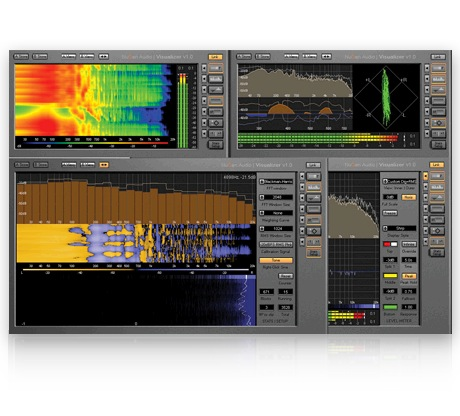Click the topmost view icon in the Level Meter window
Viewport: 460px width, 416px height.
pyautogui.click(x=437, y=176)
